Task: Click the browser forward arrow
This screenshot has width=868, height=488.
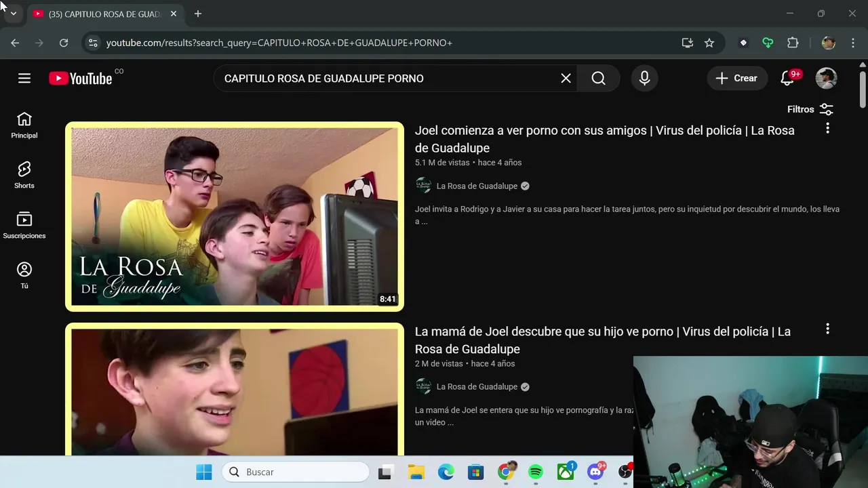Action: tap(39, 43)
